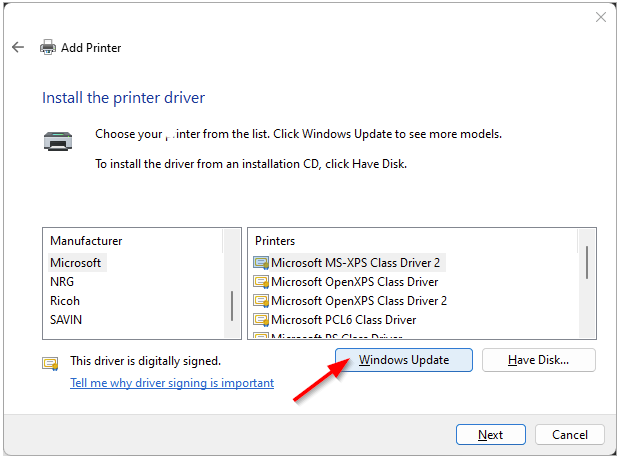The height and width of the screenshot is (460, 621).
Task: Select Microsoft OpenXPS Class Driver
Action: (x=354, y=282)
